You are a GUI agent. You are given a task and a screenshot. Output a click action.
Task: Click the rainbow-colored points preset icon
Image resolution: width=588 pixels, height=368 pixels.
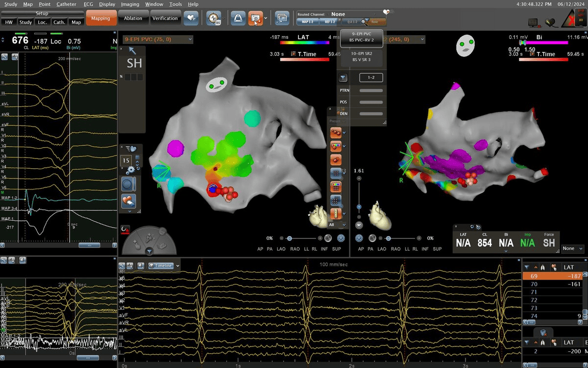tap(336, 146)
